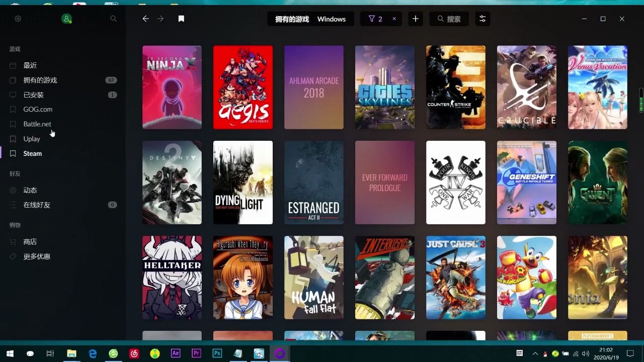The width and height of the screenshot is (644, 362).
Task: Open the green user profile avatar
Action: point(66,19)
